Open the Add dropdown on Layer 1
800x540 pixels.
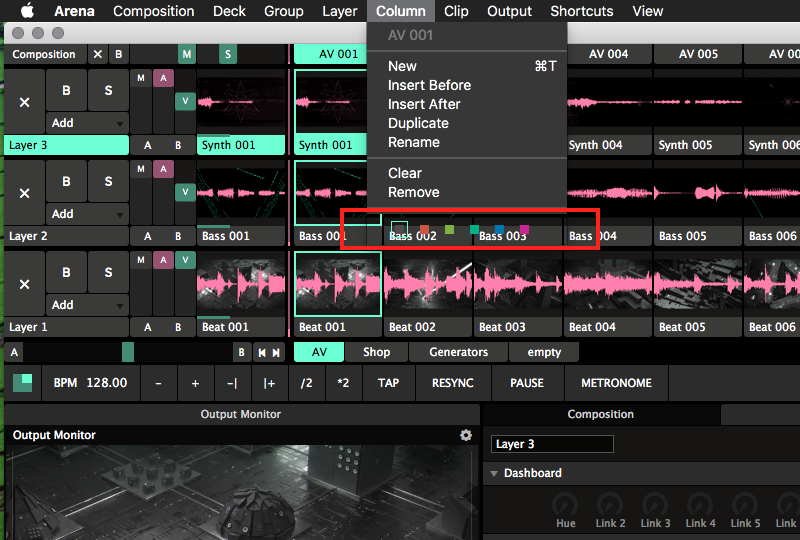(x=88, y=305)
